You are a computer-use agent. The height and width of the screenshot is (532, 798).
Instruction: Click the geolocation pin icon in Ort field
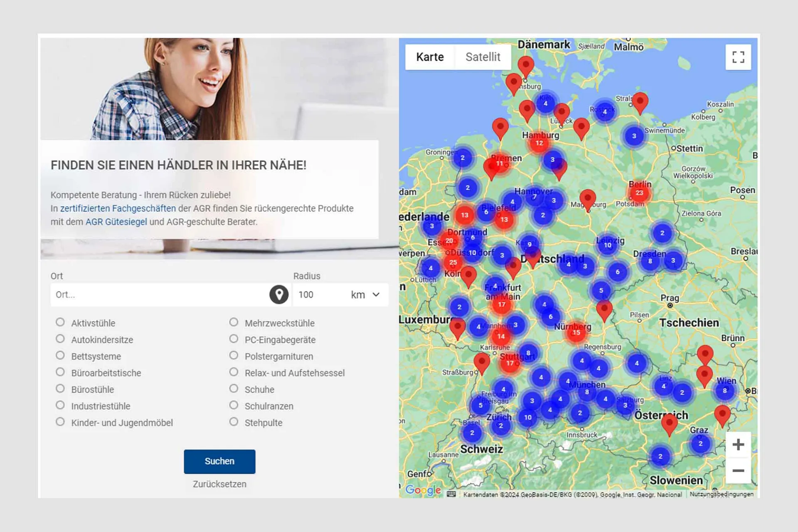[x=279, y=295]
